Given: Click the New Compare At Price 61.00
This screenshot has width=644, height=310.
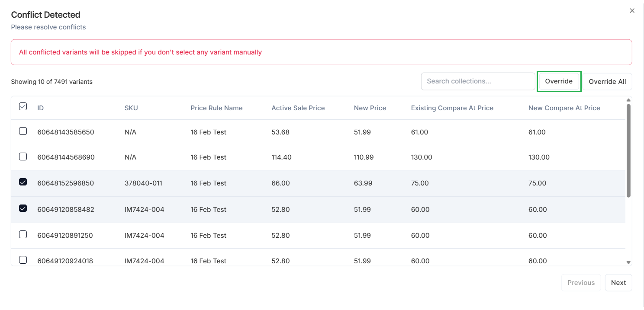Looking at the screenshot, I should [537, 132].
